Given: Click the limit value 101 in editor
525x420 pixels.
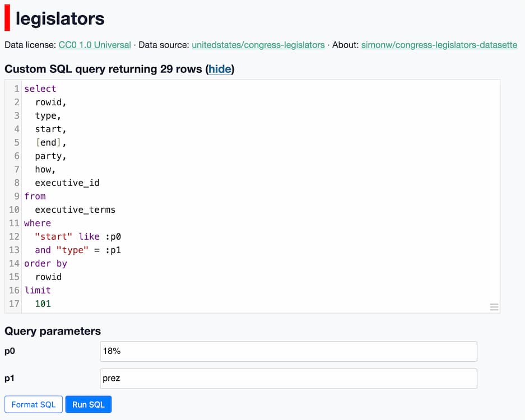Looking at the screenshot, I should [43, 304].
